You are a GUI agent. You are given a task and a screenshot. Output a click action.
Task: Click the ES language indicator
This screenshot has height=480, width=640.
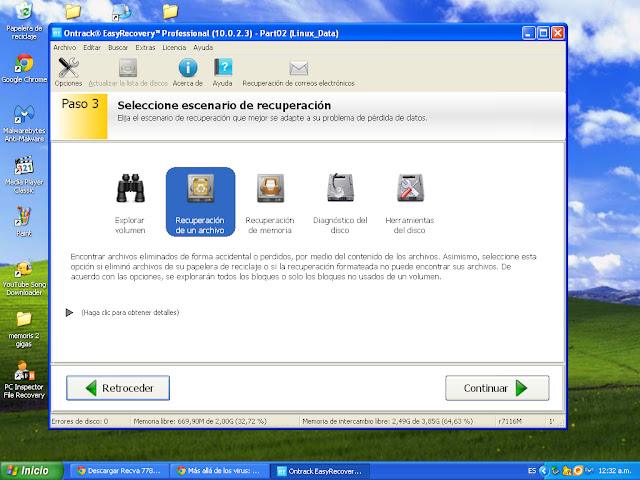click(x=532, y=471)
